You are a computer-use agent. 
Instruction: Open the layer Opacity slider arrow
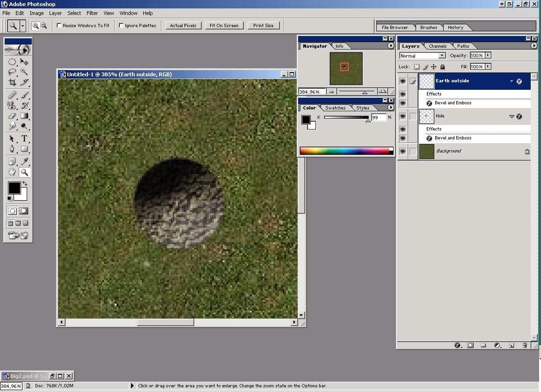pyautogui.click(x=488, y=55)
